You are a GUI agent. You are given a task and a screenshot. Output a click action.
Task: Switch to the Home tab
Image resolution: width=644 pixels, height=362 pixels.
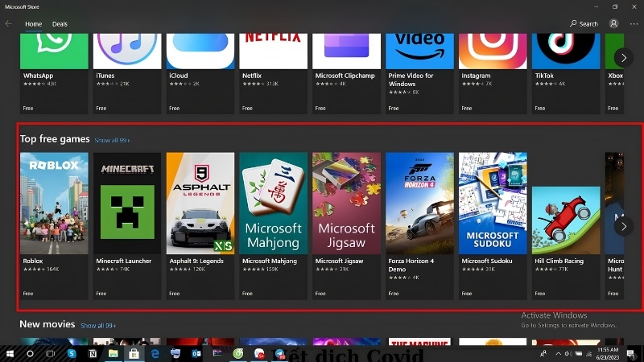point(33,24)
